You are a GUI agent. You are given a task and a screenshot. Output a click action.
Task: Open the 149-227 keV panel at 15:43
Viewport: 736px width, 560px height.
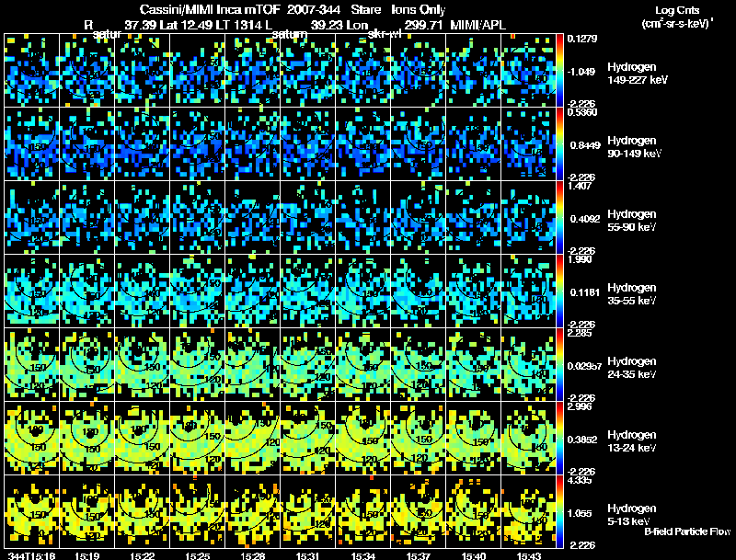coord(528,71)
